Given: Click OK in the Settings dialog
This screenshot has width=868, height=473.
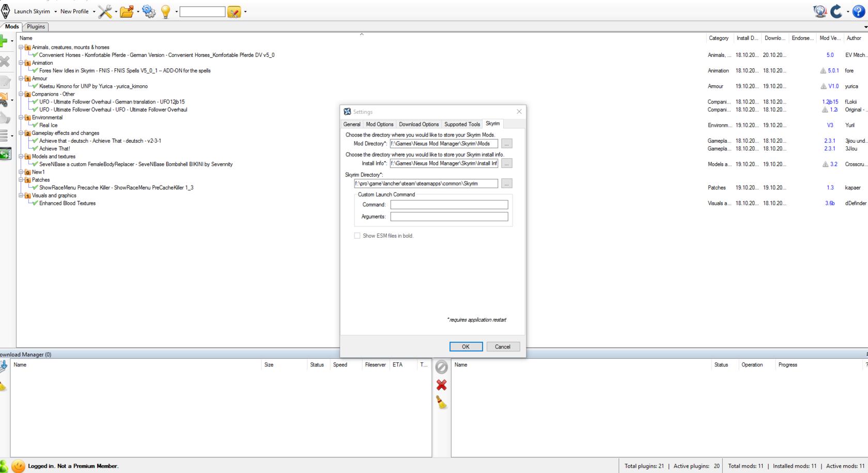Looking at the screenshot, I should 466,347.
